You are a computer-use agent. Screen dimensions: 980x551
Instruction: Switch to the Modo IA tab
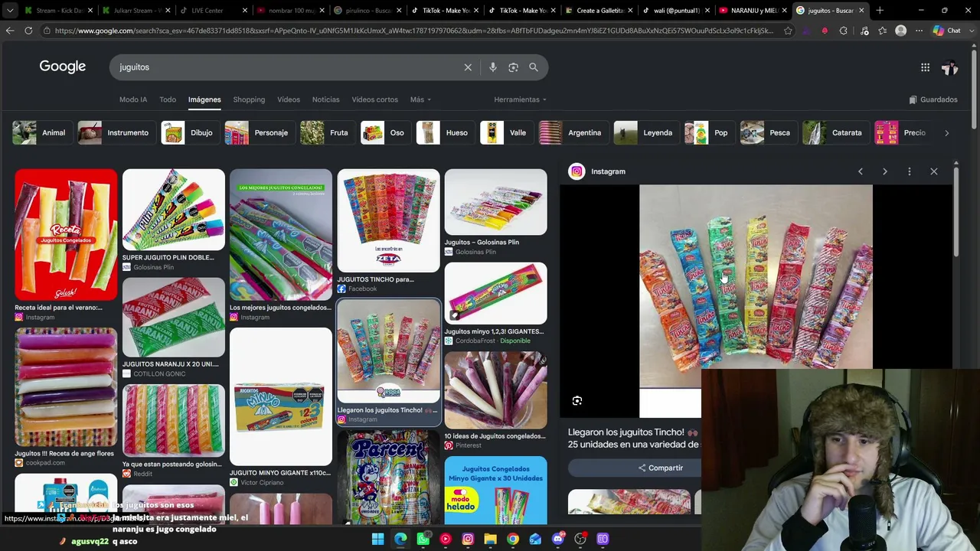pos(133,99)
